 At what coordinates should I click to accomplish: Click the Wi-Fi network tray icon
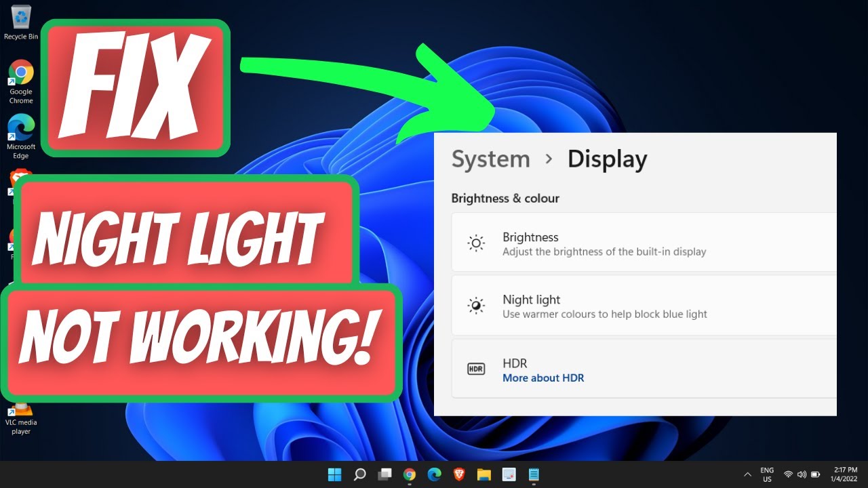click(x=788, y=474)
